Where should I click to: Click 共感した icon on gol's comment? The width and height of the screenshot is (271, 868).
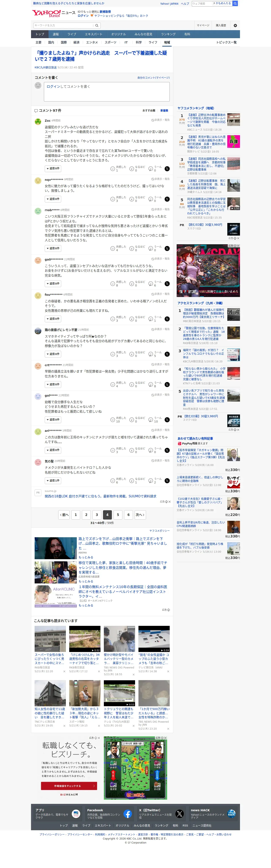112,420
